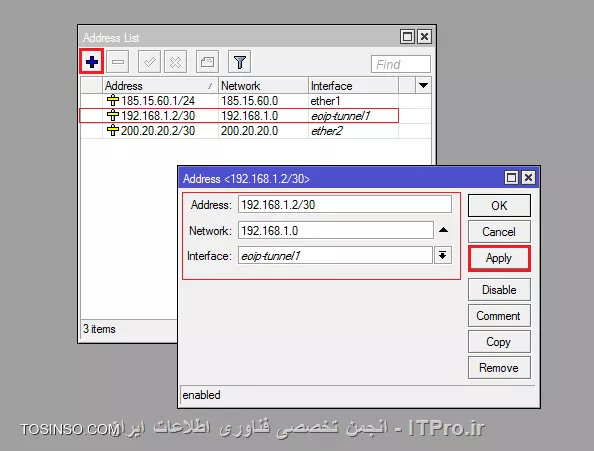
Task: Click the comment note icon in toolbar
Action: [x=207, y=62]
